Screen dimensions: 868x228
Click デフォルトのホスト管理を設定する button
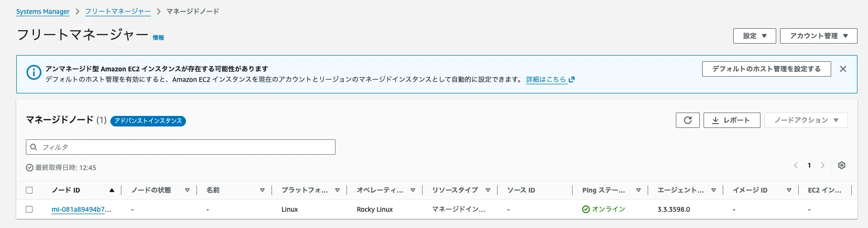pos(766,69)
